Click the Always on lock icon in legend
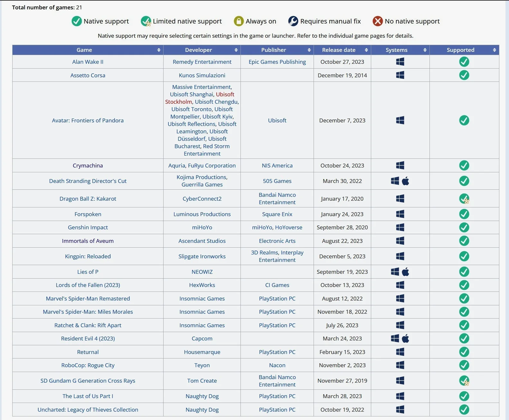Screen dimensions: 509x420 (x=239, y=21)
